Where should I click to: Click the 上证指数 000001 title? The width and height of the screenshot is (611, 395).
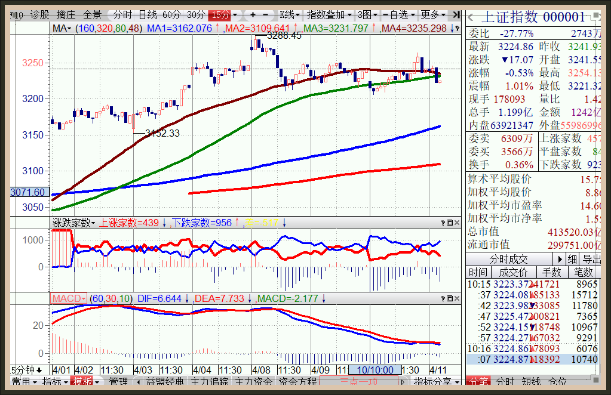(533, 17)
